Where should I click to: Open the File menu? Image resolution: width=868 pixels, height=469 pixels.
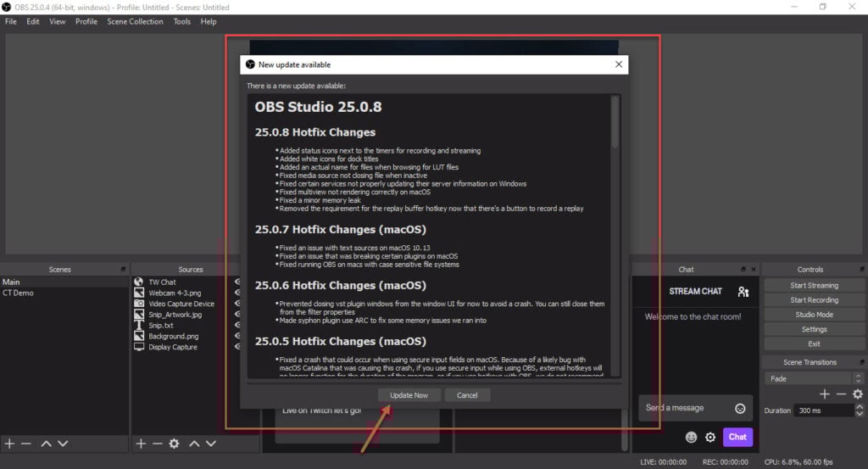pyautogui.click(x=10, y=21)
